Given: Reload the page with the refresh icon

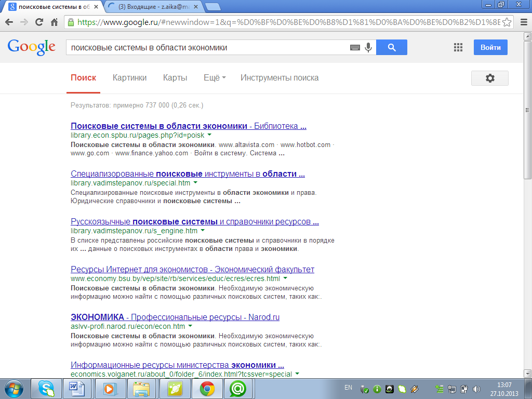Looking at the screenshot, I should tap(39, 22).
